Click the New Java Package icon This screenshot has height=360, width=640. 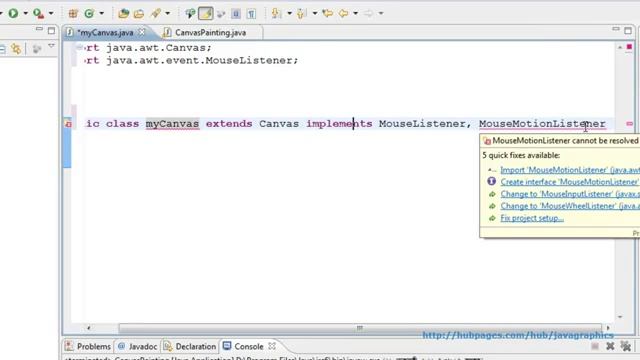point(73,13)
